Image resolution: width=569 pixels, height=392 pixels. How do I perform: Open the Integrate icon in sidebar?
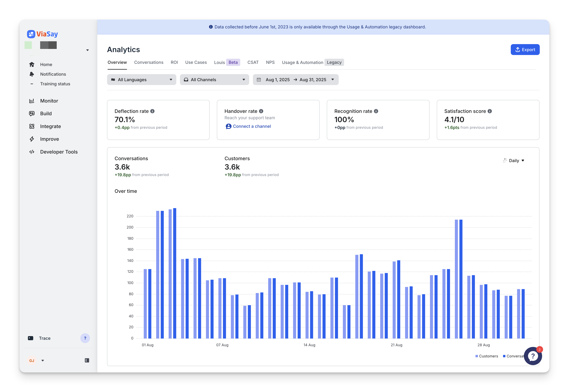32,126
